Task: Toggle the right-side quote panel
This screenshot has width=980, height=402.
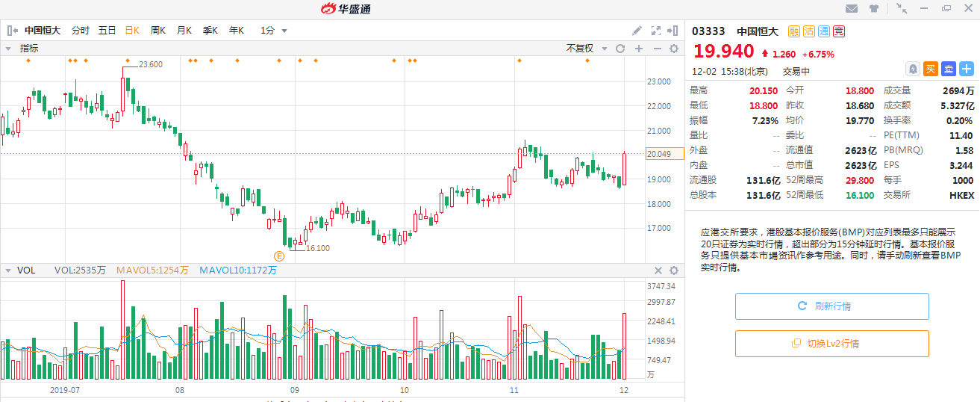Action: click(x=675, y=31)
